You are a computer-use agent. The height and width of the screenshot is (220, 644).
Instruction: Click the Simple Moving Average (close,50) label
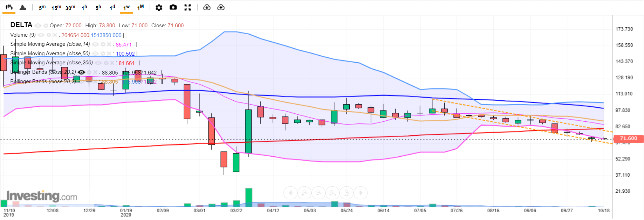pos(50,54)
